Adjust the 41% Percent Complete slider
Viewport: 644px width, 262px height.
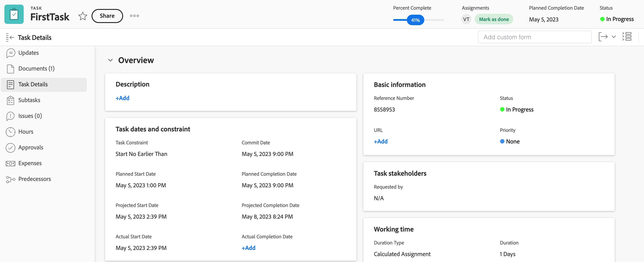[x=415, y=20]
